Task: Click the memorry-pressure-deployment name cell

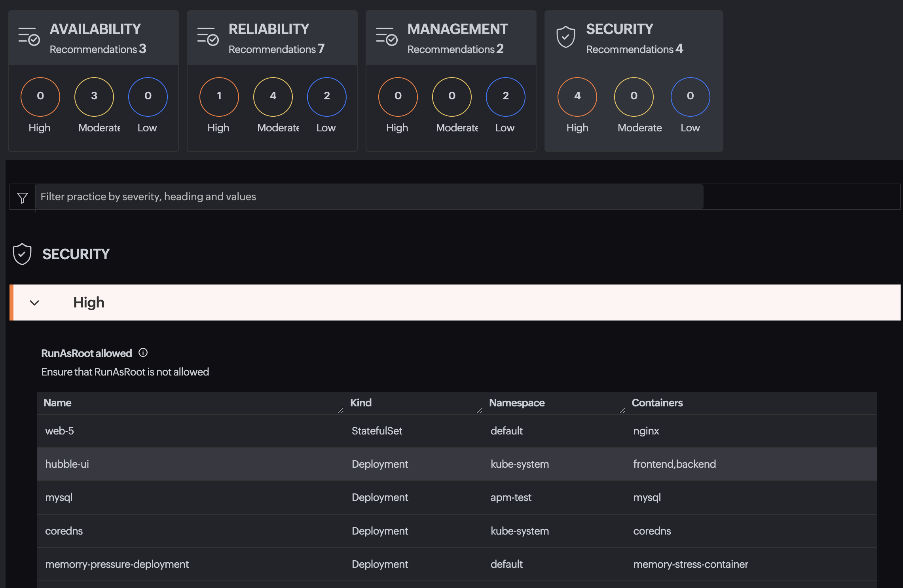Action: tap(117, 564)
